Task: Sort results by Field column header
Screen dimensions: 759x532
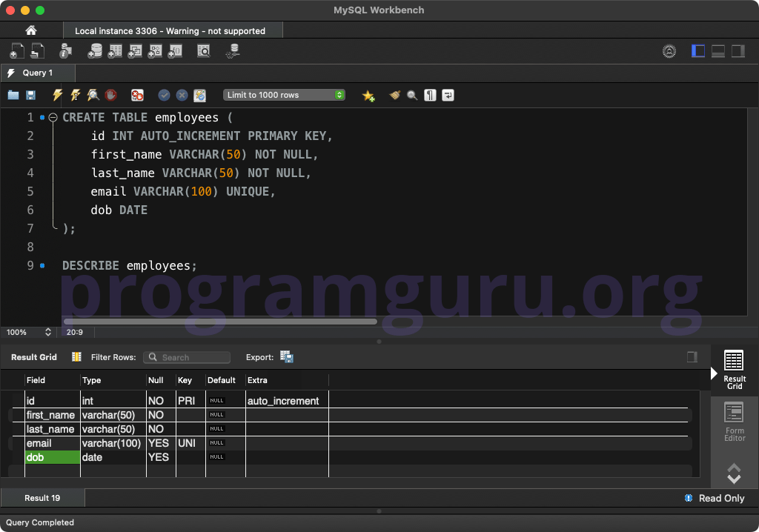Action: pyautogui.click(x=53, y=380)
